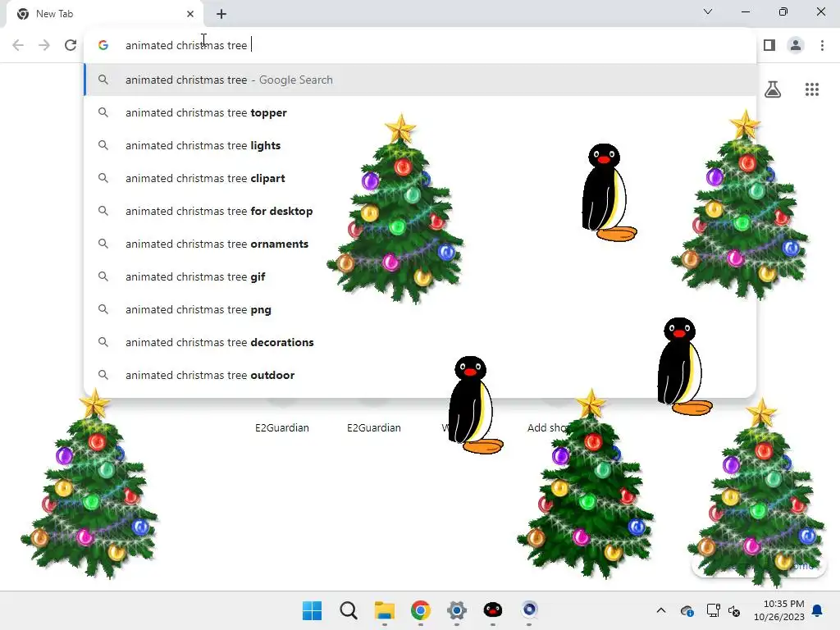This screenshot has width=840, height=630.
Task: Open the Google apps grid
Action: tap(812, 89)
